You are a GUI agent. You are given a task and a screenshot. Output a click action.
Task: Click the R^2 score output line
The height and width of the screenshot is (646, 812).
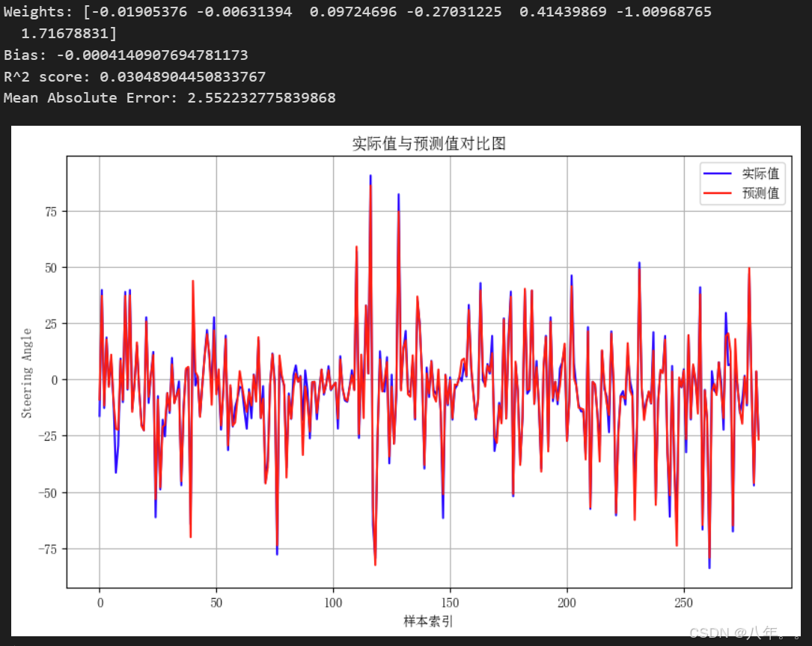coord(135,76)
